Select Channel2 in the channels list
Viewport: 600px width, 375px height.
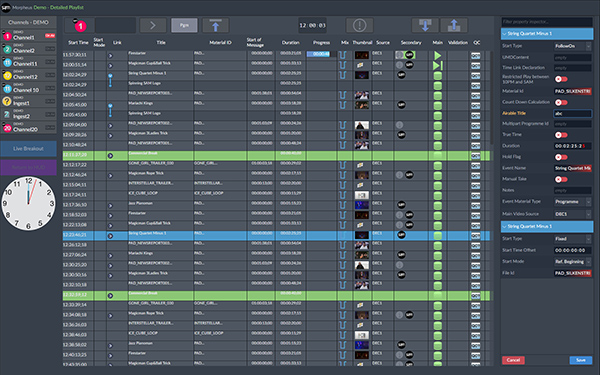tap(29, 49)
